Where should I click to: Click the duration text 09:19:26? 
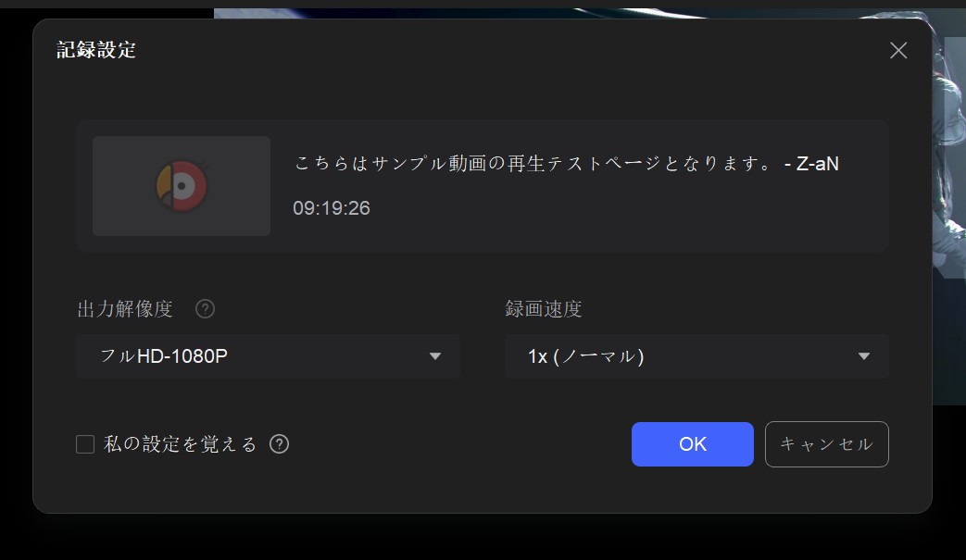coord(332,208)
